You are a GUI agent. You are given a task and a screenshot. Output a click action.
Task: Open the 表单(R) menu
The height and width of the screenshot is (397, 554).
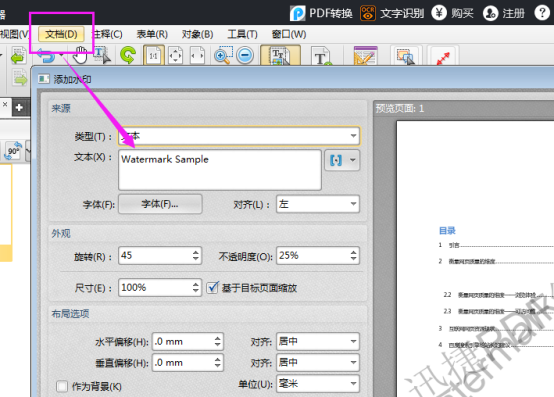152,34
